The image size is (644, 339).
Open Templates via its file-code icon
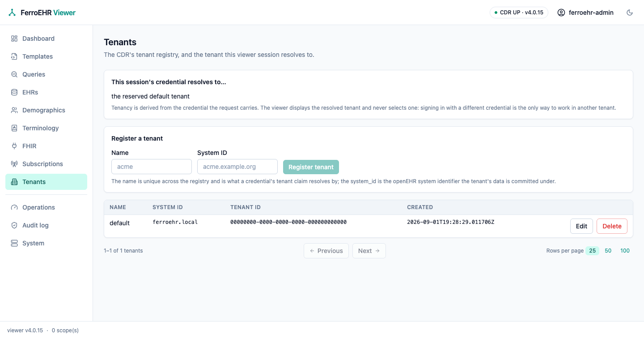[14, 56]
